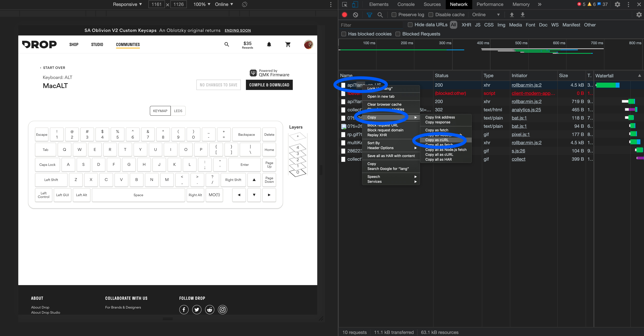
Task: Click the COMPILE & DOWNLOAD button
Action: click(x=269, y=85)
